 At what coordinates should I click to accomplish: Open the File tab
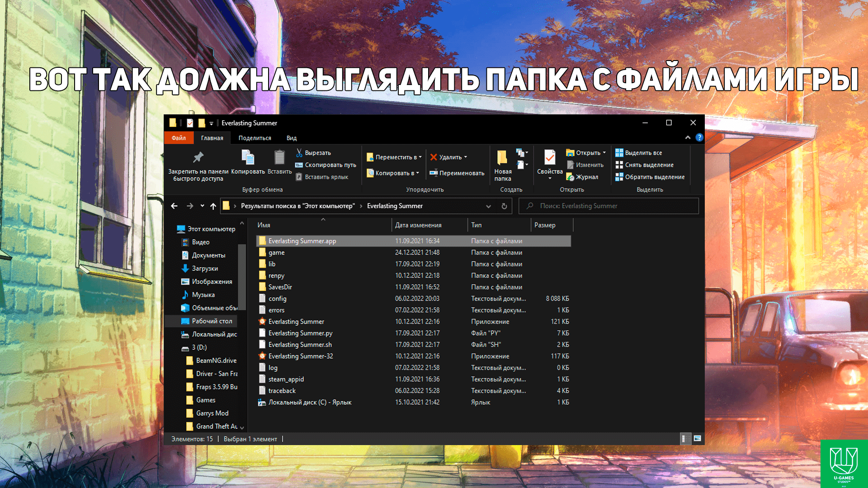click(x=179, y=138)
